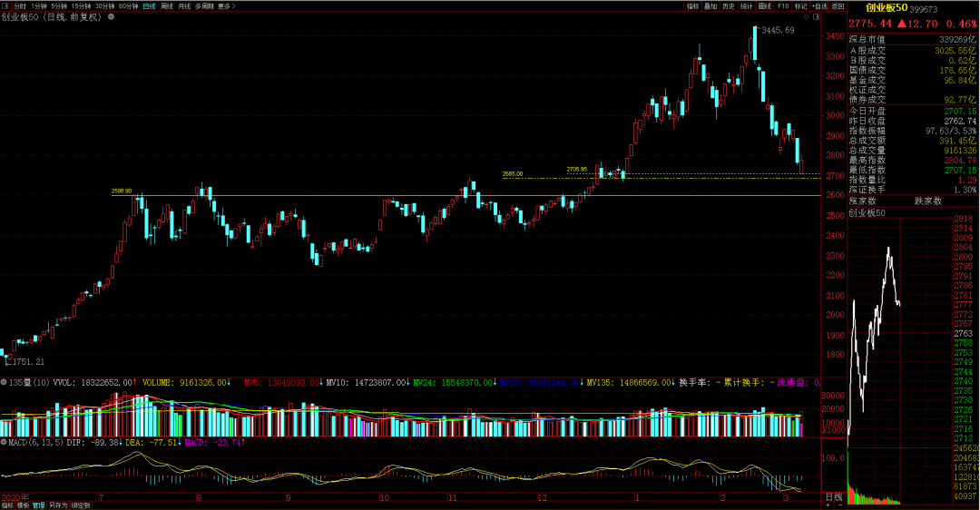This screenshot has height=510, width=980.
Task: Select the 月线 monthly period tab
Action: 183,6
